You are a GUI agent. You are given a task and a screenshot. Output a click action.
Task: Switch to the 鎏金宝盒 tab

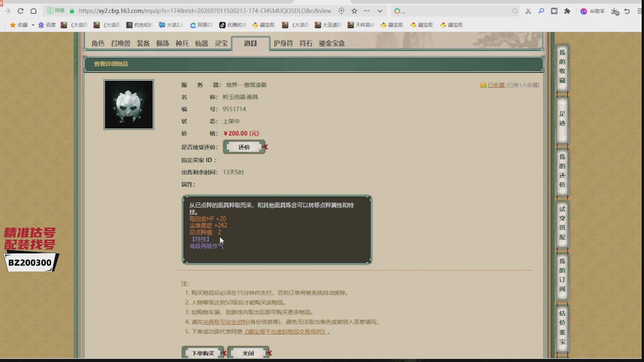click(332, 43)
